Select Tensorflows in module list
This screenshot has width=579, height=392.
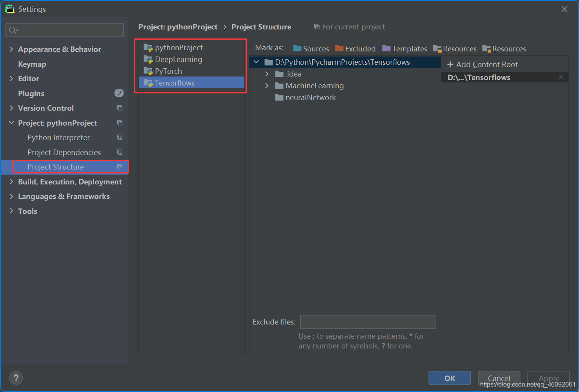point(191,83)
